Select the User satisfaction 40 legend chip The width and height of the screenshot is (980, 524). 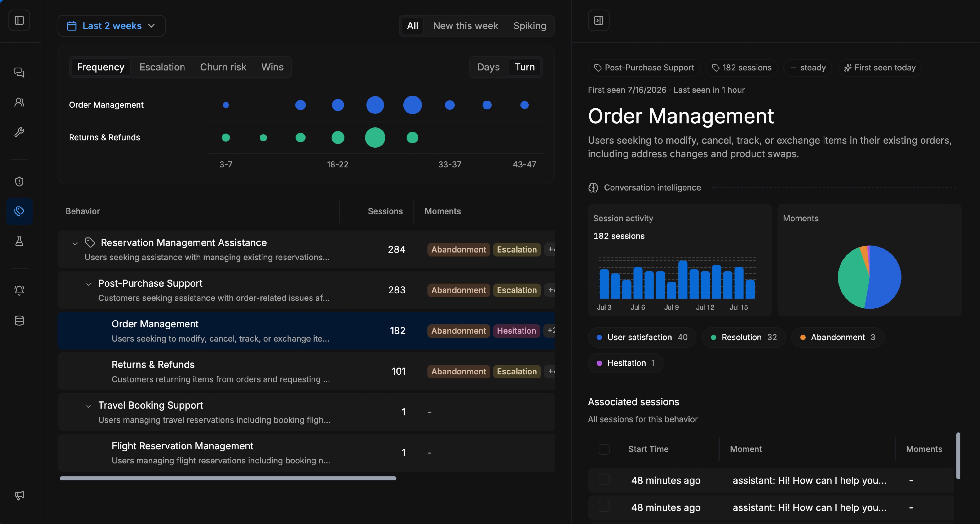pos(642,338)
